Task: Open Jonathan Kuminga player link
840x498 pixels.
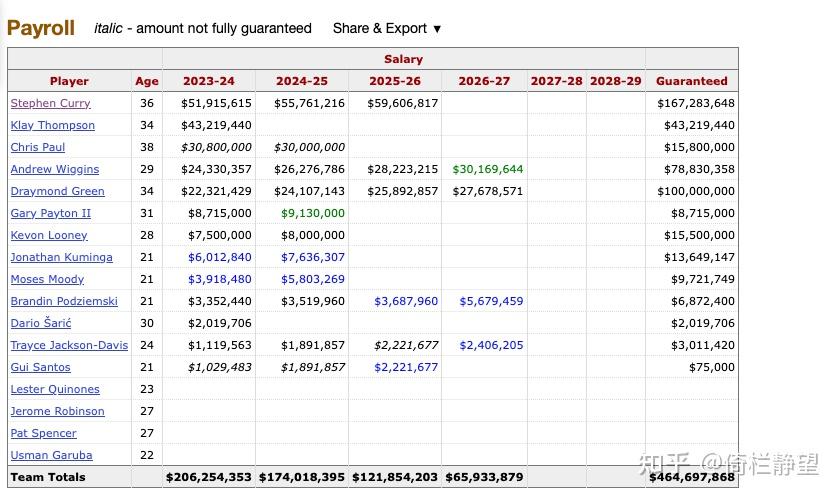Action: click(x=62, y=256)
